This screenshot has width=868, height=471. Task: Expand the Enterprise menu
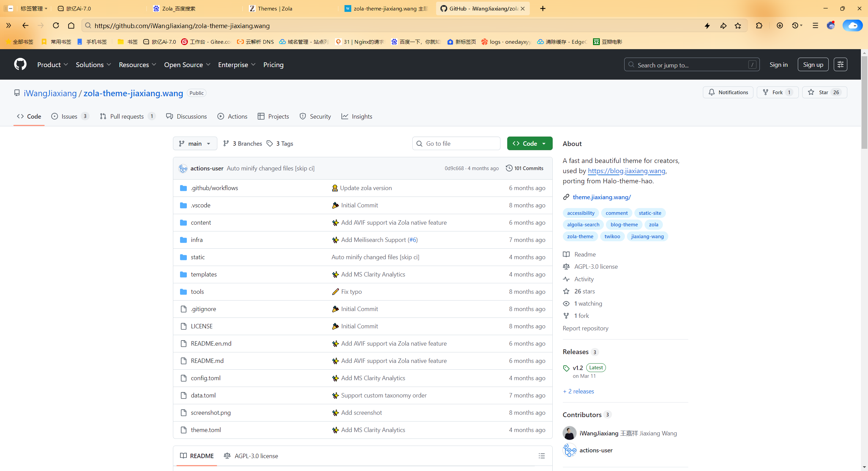click(x=237, y=64)
